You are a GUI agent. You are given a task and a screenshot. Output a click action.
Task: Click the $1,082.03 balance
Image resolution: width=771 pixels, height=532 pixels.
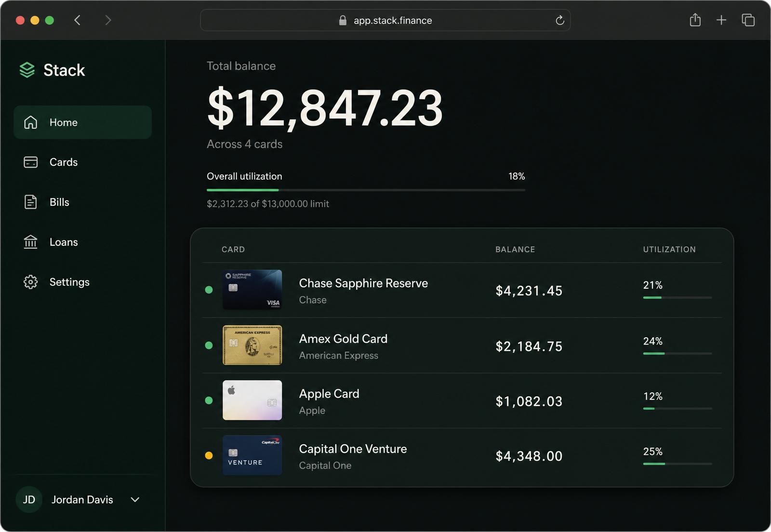[529, 401]
